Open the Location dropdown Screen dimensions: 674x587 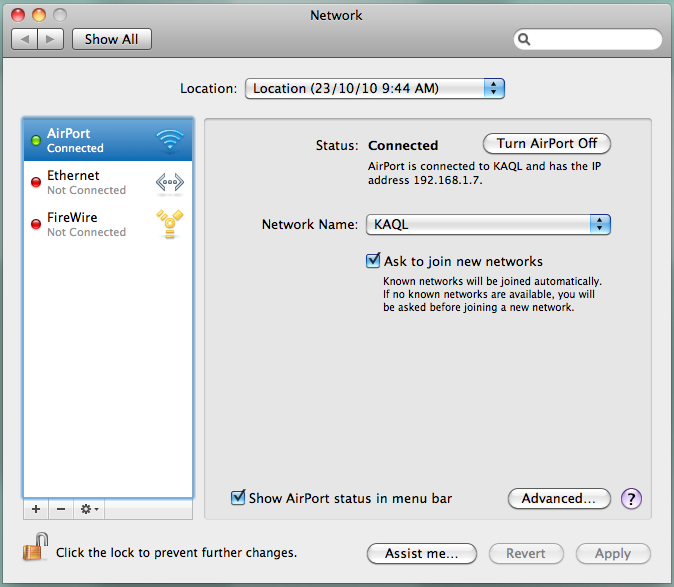(374, 89)
